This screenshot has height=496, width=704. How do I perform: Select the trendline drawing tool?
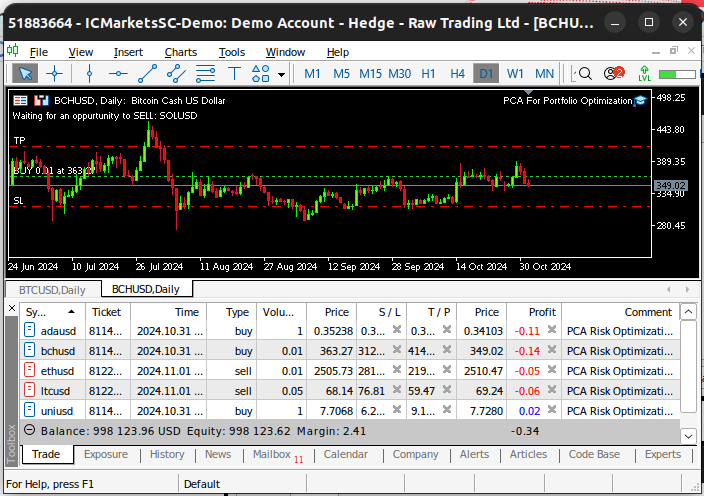tap(147, 74)
